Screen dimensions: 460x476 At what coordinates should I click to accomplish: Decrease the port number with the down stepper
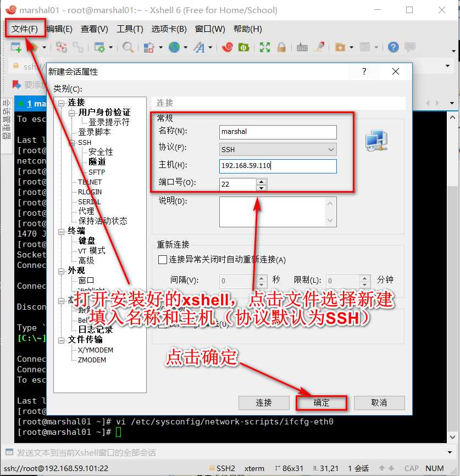tap(261, 188)
